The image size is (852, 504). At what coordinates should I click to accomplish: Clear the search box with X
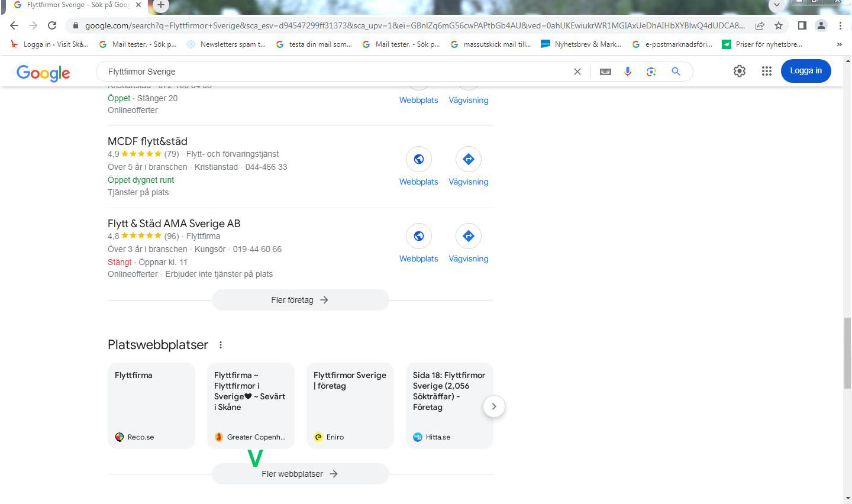click(577, 72)
